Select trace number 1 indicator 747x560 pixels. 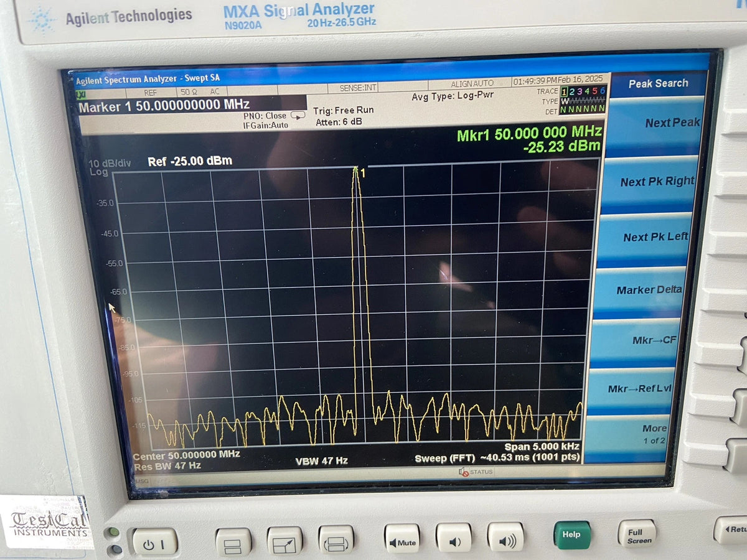tap(565, 91)
